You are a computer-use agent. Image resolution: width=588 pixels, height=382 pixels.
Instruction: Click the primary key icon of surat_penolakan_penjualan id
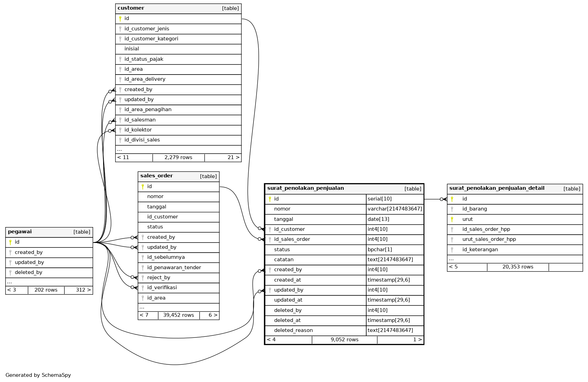[x=270, y=199]
